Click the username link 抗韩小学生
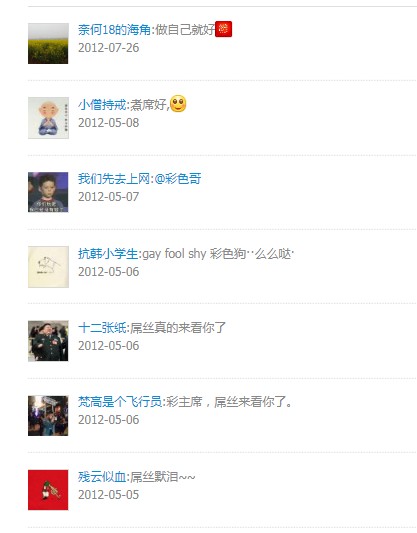417x533 pixels. (108, 254)
